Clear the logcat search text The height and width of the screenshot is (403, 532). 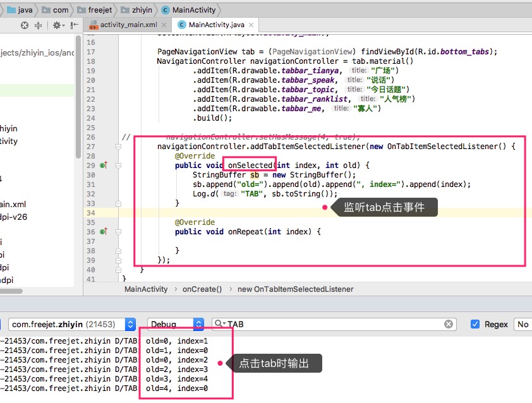point(449,324)
